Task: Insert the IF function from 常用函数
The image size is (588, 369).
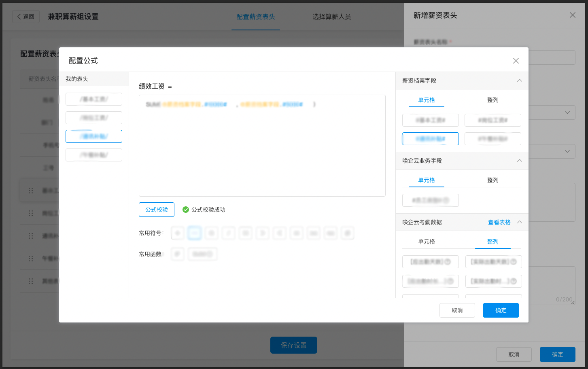Action: 178,254
